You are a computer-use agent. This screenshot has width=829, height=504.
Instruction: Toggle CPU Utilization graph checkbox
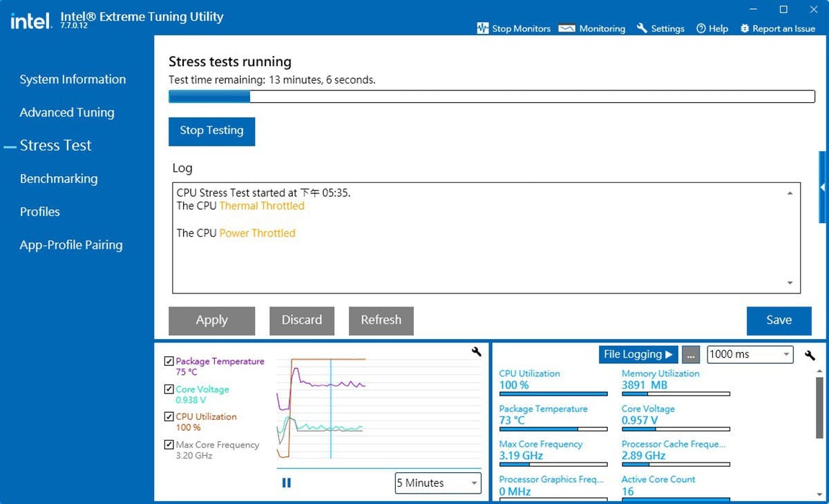tap(169, 416)
